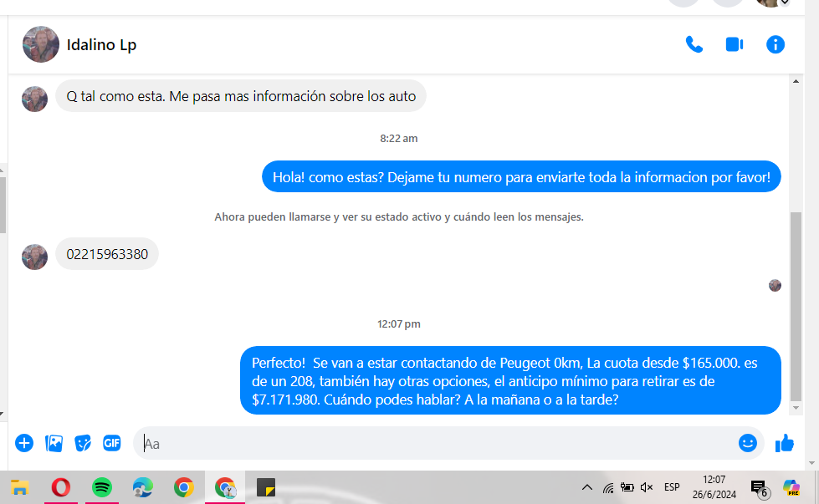This screenshot has width=819, height=504.
Task: Open the account menu chevron at top
Action: pyautogui.click(x=785, y=3)
